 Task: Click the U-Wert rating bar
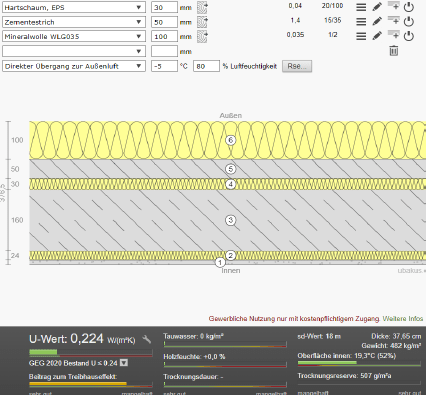(x=91, y=352)
